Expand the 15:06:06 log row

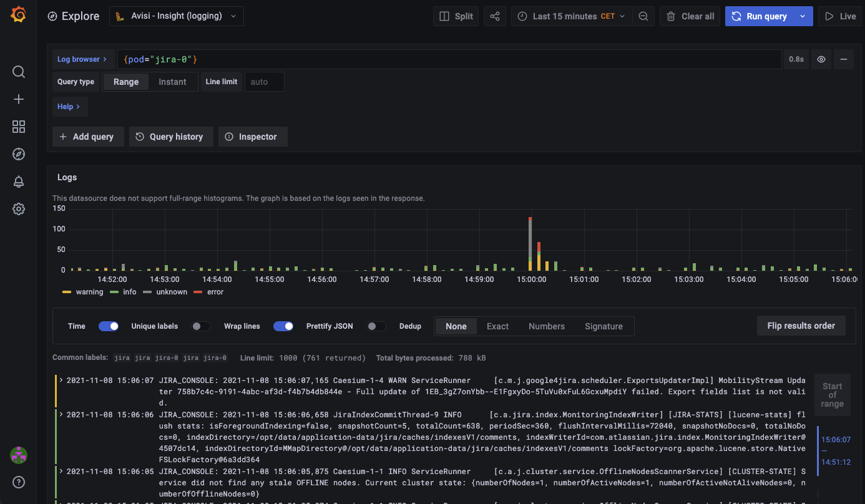click(x=62, y=414)
